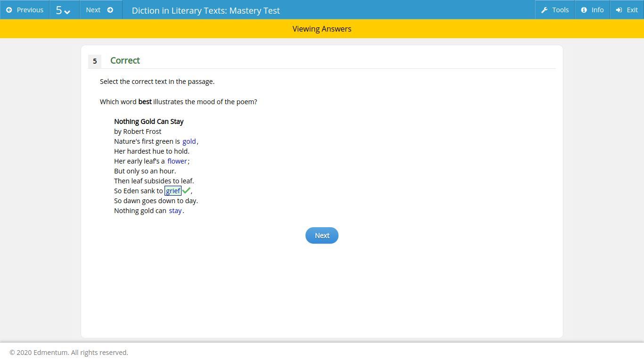644x362 pixels.
Task: Open the Tools menu
Action: coord(555,10)
